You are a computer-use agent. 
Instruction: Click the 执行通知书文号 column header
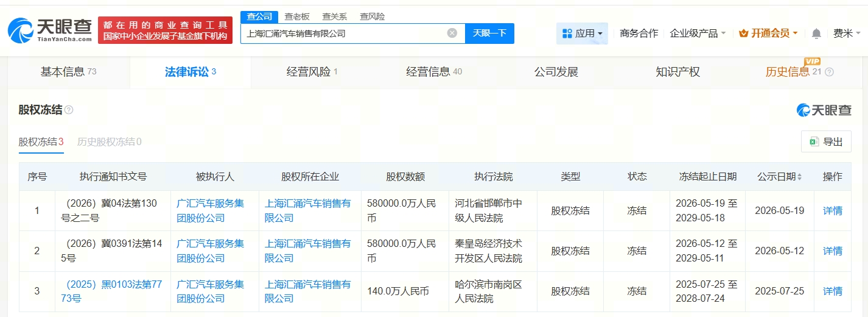[113, 177]
